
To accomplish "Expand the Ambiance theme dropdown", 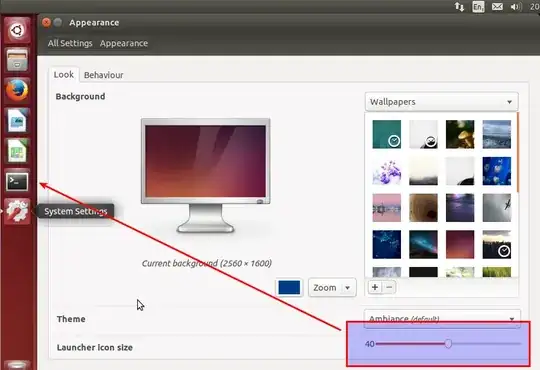I will coord(442,319).
